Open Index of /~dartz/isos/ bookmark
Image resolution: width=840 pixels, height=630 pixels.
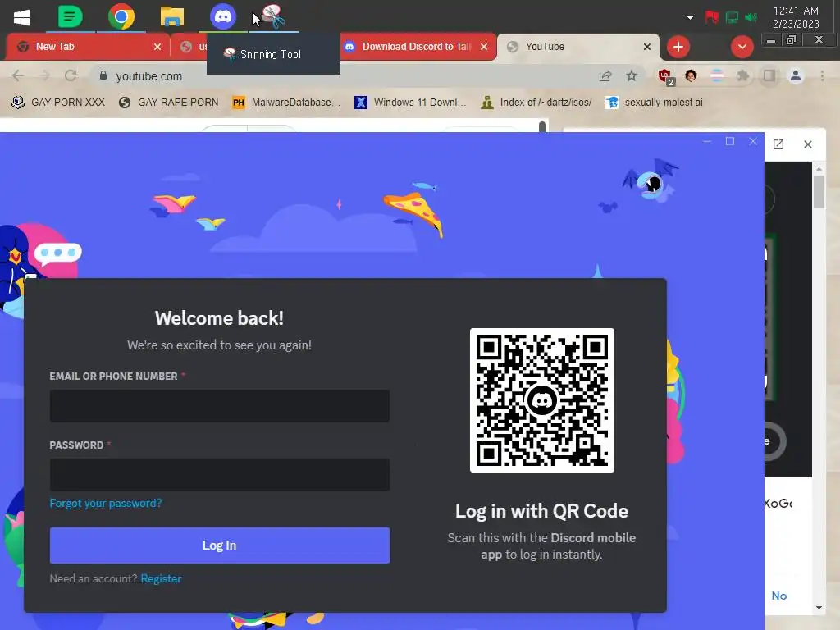(536, 103)
